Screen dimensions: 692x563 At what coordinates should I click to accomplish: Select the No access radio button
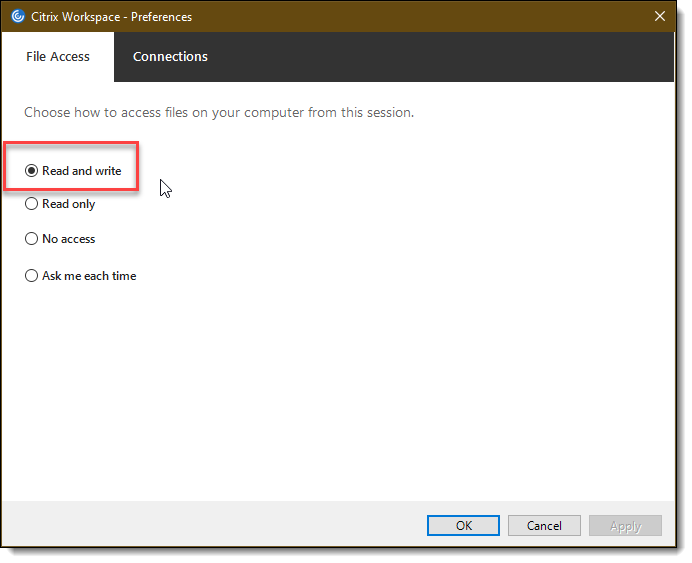[31, 239]
